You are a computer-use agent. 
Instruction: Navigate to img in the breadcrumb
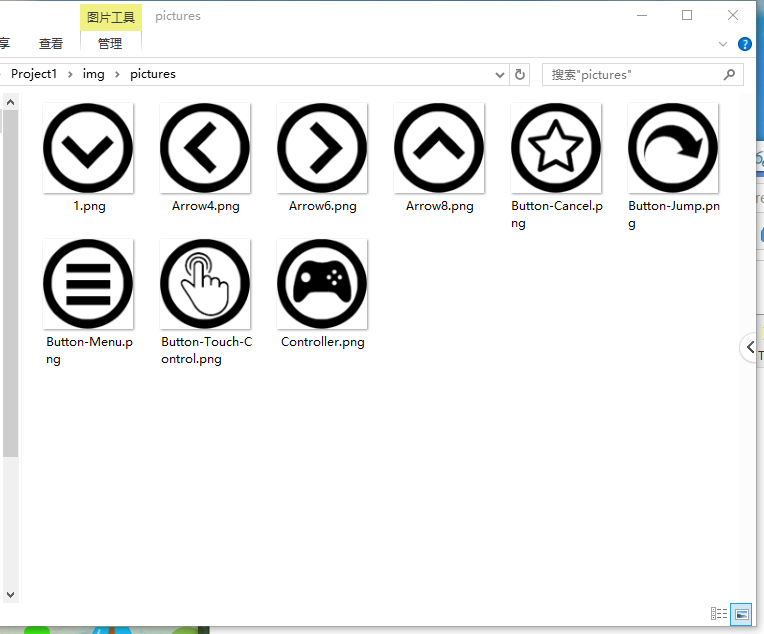(x=94, y=74)
